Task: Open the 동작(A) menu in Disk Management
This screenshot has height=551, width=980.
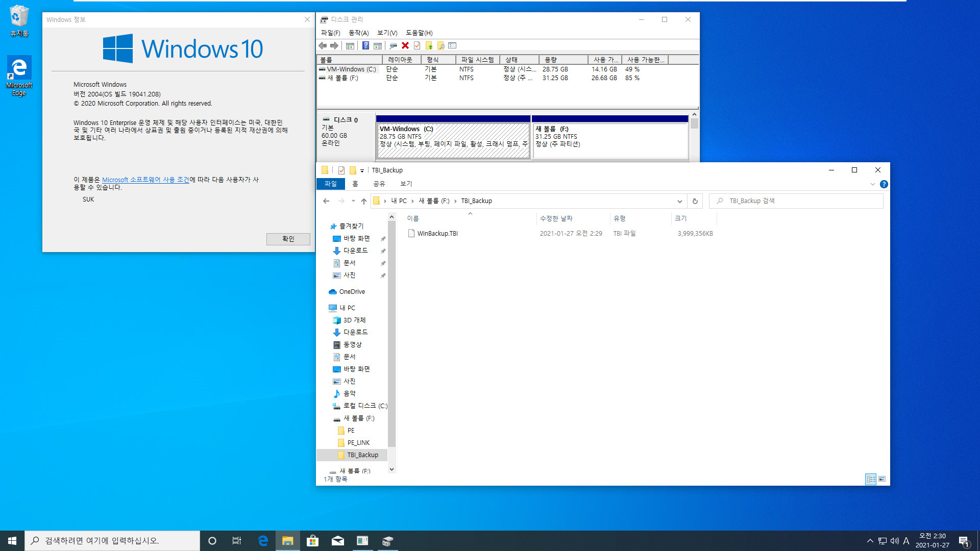Action: pos(358,33)
